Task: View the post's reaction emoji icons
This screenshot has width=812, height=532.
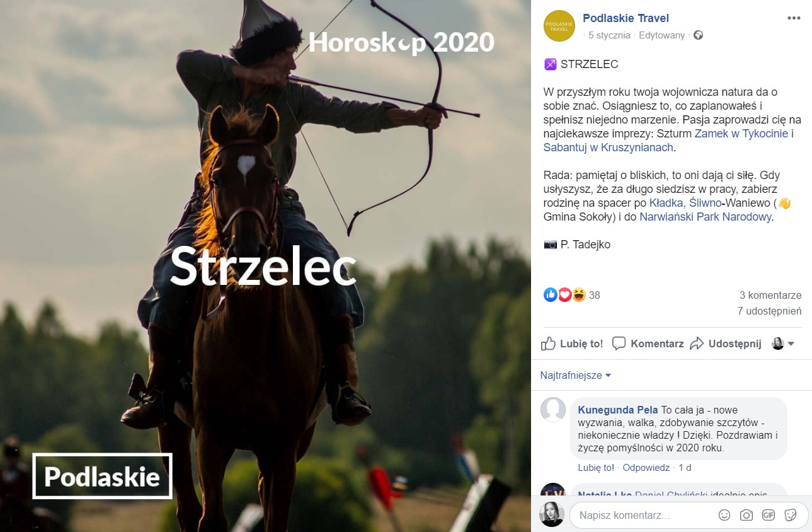Action: coord(564,294)
